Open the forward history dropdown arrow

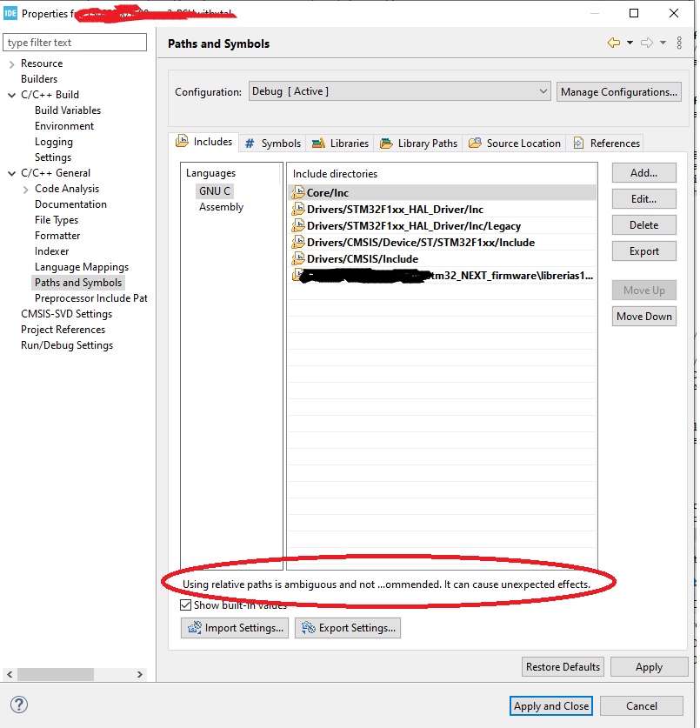663,43
